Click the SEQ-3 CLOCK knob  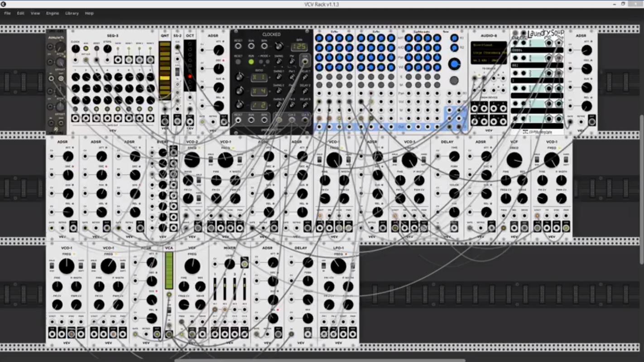point(75,49)
